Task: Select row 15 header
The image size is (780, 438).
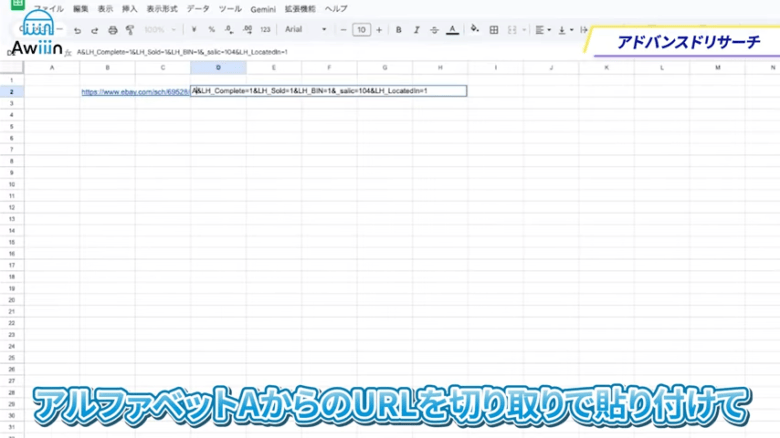Action: point(12,242)
